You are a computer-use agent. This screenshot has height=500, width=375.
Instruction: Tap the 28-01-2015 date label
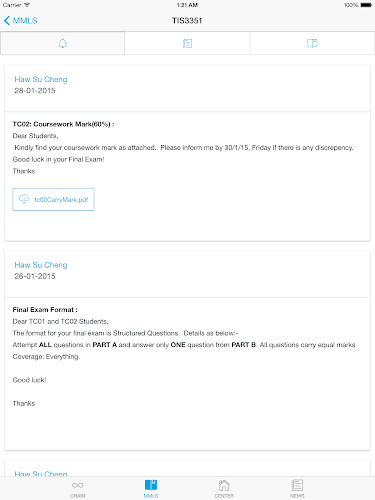[35, 91]
